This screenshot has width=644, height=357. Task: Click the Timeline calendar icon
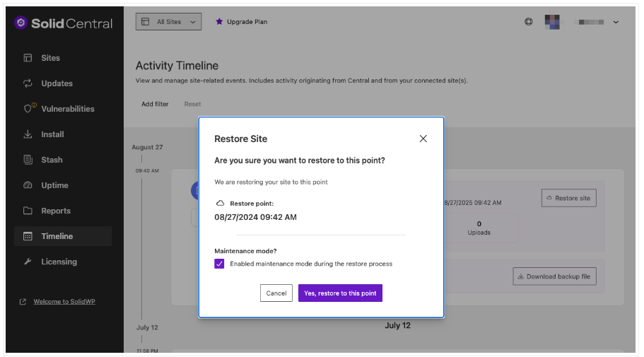coord(28,236)
